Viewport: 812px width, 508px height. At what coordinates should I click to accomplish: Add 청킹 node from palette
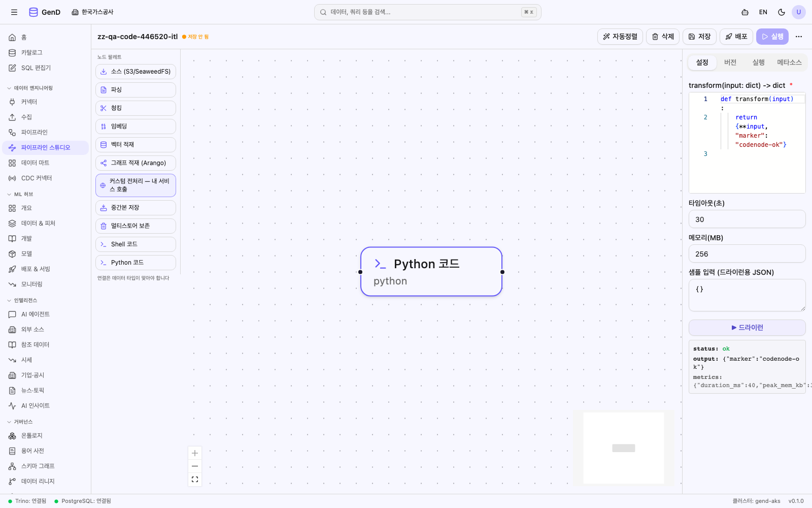point(136,108)
